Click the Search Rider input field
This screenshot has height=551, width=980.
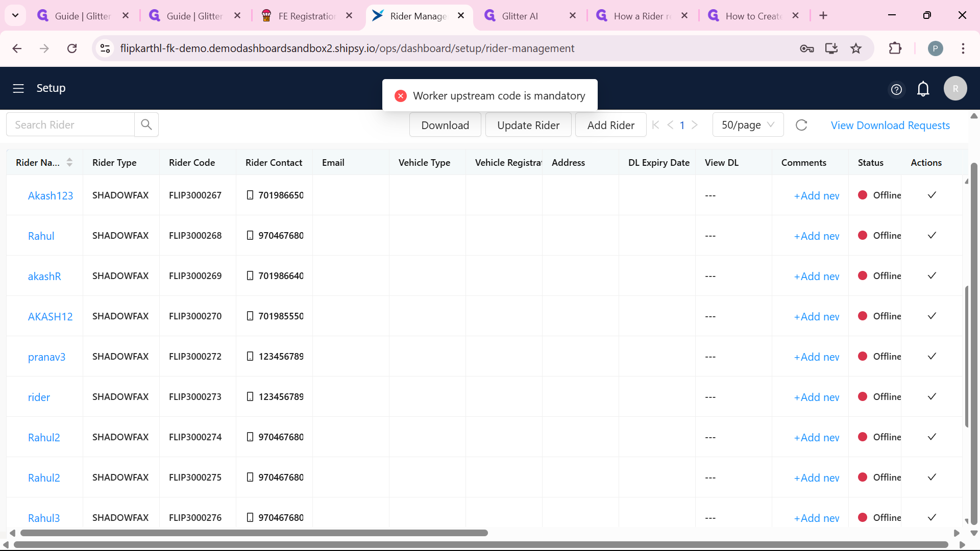click(70, 124)
